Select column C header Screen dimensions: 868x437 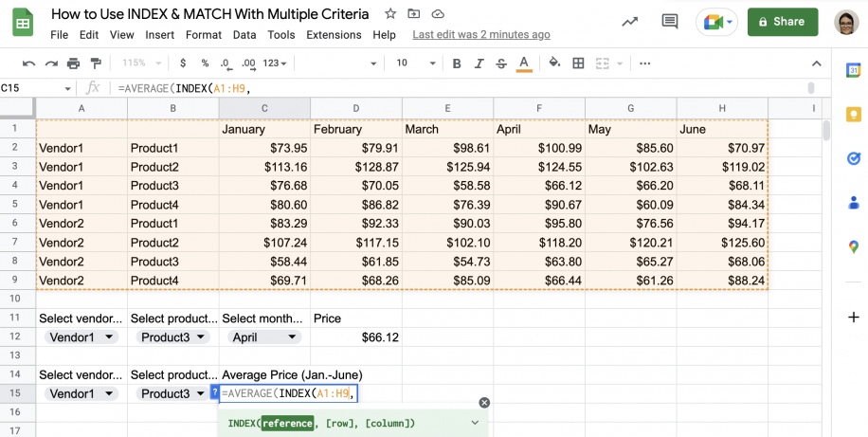click(x=264, y=109)
